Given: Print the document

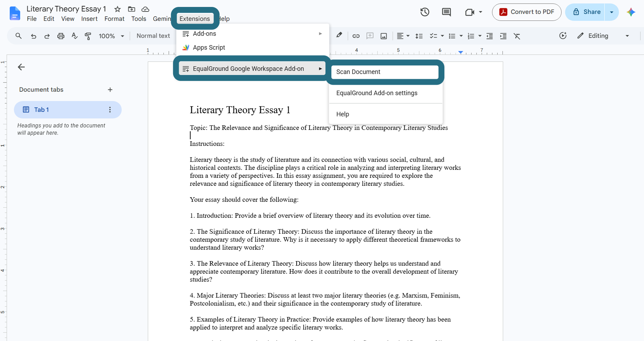Looking at the screenshot, I should click(x=61, y=36).
